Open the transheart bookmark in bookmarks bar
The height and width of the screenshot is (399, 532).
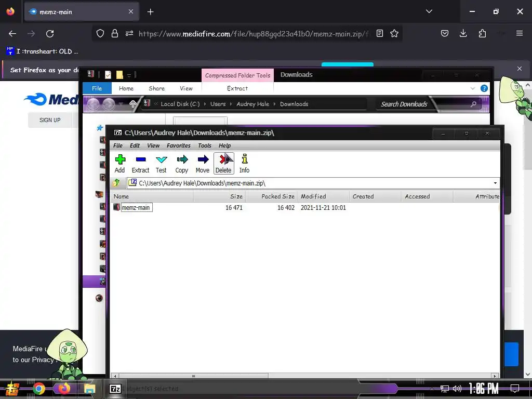(x=43, y=51)
